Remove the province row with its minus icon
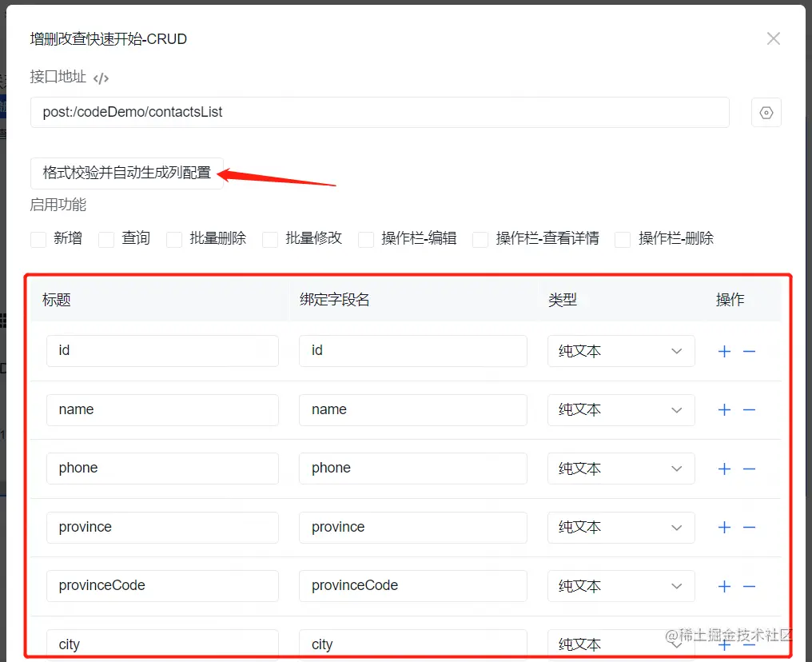The width and height of the screenshot is (812, 662). tap(749, 527)
